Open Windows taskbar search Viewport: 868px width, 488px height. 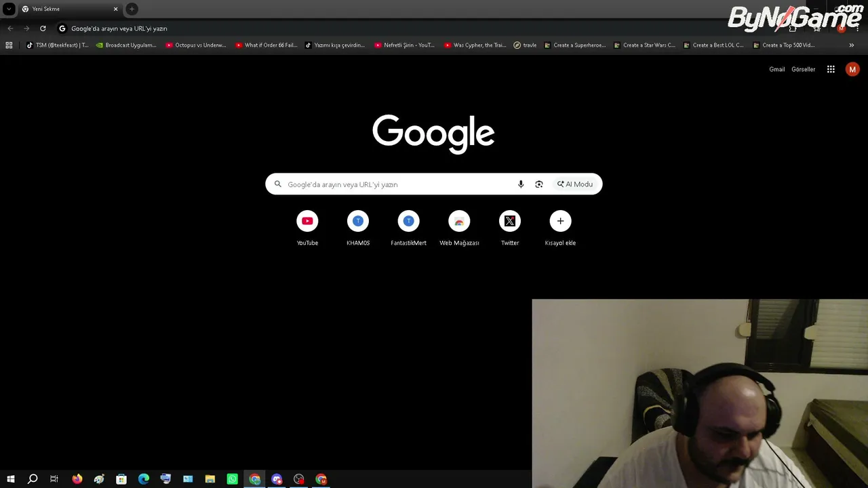coord(33,479)
